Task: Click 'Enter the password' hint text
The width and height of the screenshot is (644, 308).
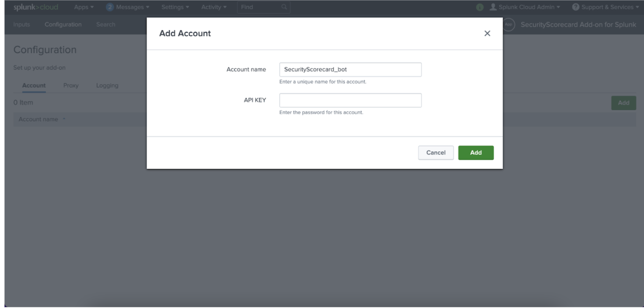Action: [x=321, y=112]
